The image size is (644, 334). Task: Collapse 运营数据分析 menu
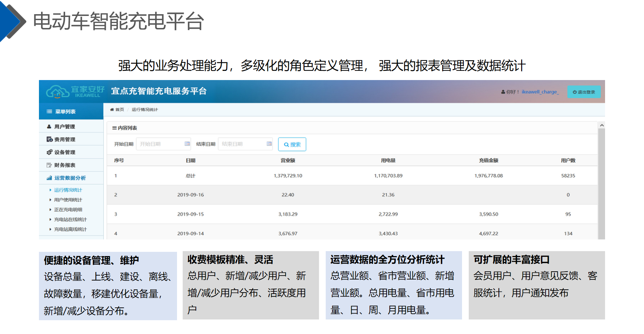click(x=71, y=178)
